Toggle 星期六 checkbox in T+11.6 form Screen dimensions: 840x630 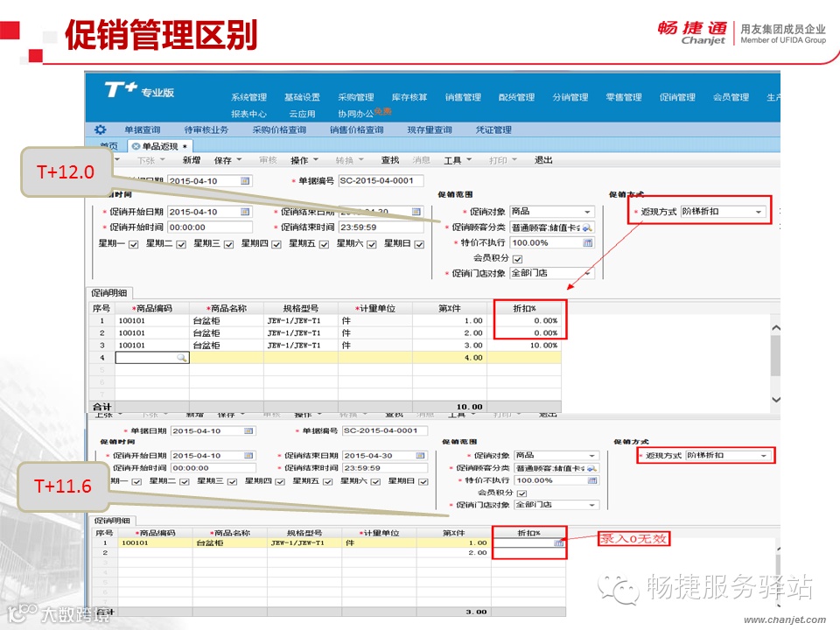coord(375,481)
